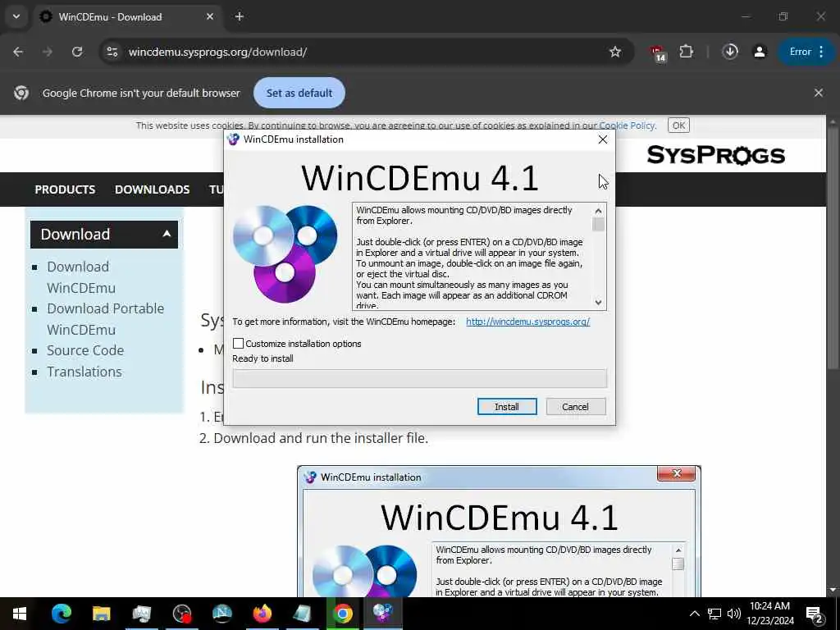Switch to Chrome in taskbar

point(343,614)
